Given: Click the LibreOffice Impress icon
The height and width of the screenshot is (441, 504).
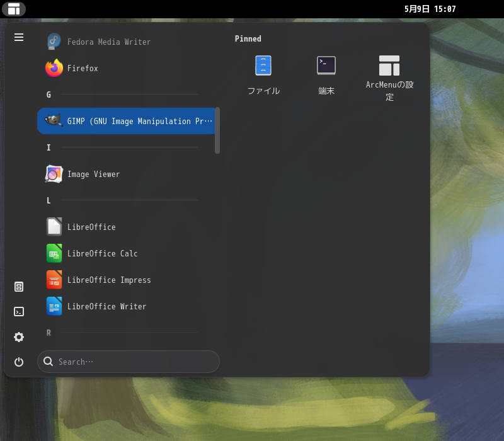Looking at the screenshot, I should pyautogui.click(x=54, y=280).
